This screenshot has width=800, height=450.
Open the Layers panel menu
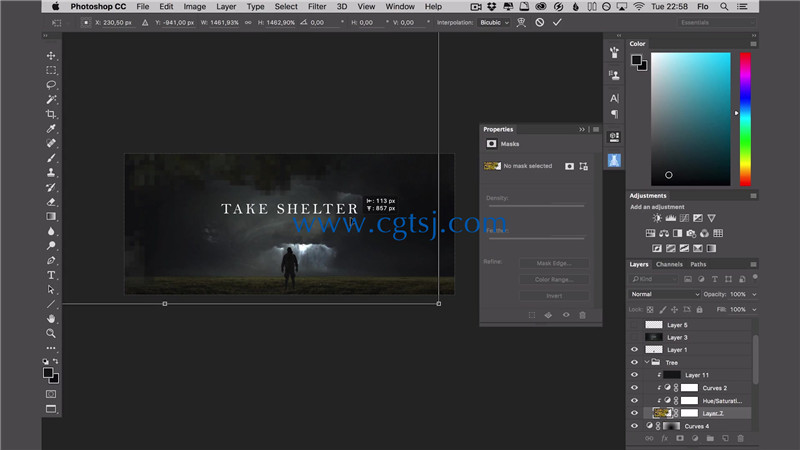[753, 264]
